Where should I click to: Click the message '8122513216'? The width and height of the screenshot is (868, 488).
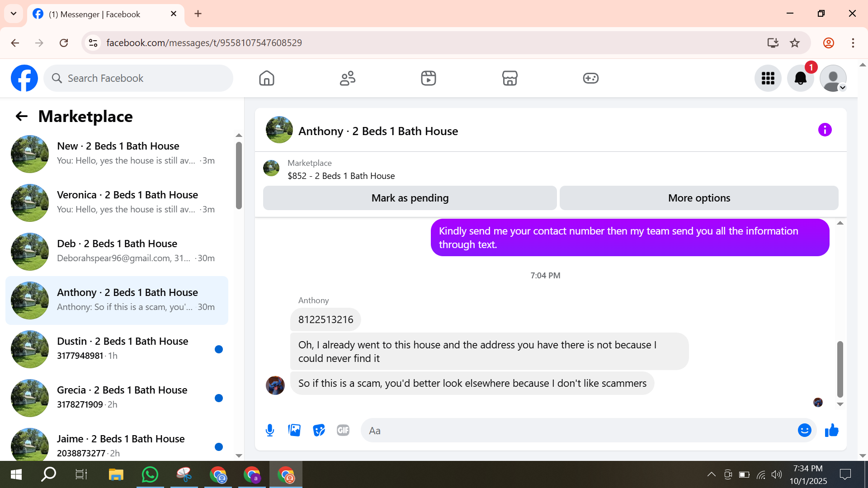325,320
